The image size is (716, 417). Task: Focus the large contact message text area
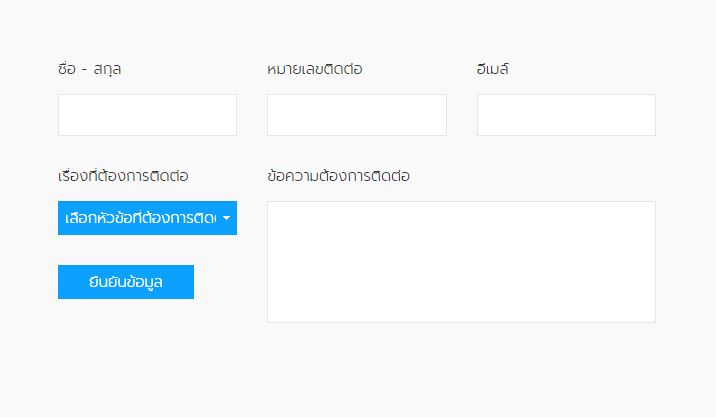[461, 262]
